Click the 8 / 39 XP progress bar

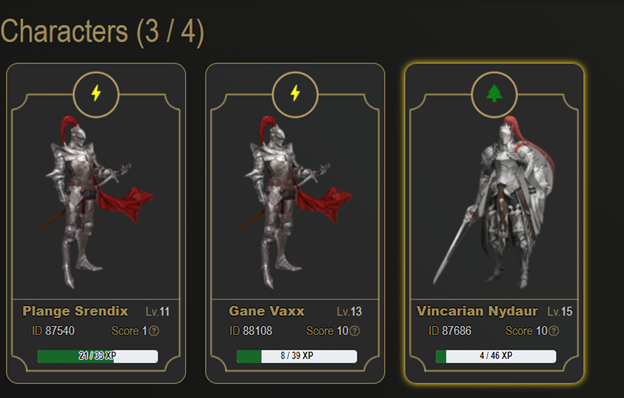click(x=296, y=356)
